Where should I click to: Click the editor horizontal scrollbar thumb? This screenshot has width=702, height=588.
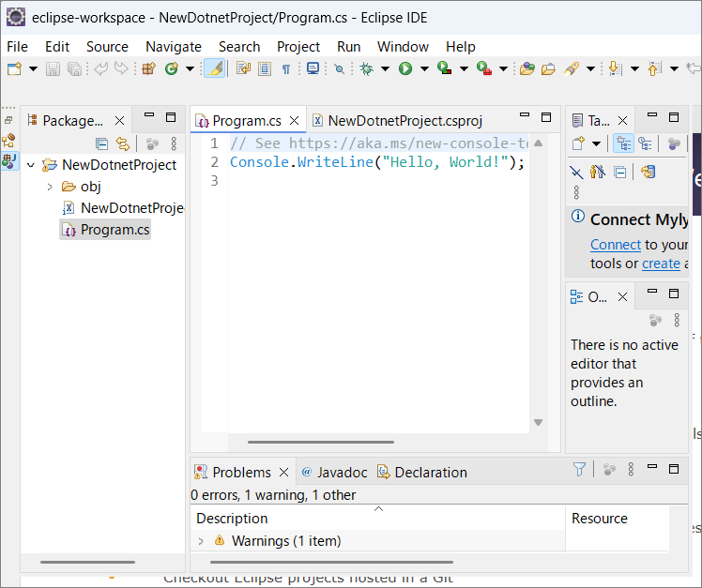click(x=321, y=442)
